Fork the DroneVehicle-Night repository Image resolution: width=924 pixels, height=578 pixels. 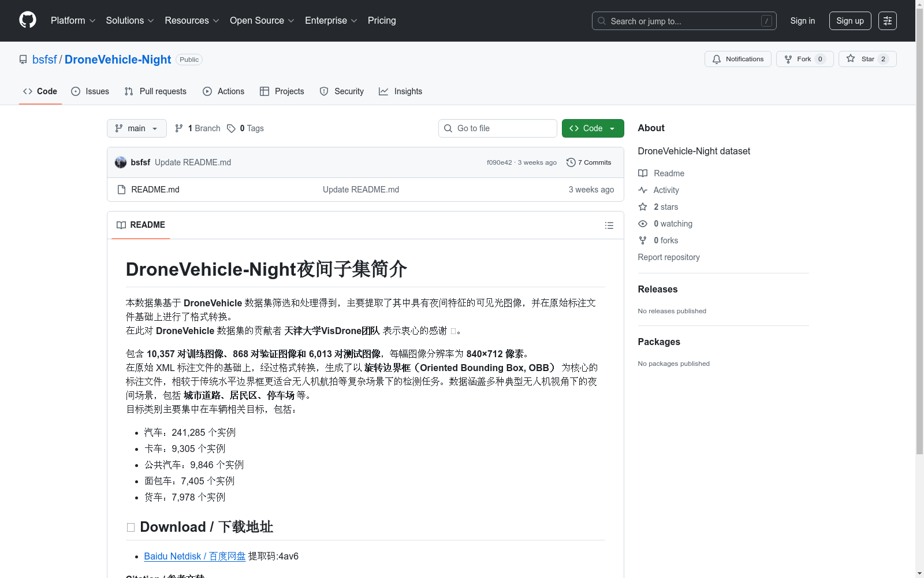coord(804,59)
